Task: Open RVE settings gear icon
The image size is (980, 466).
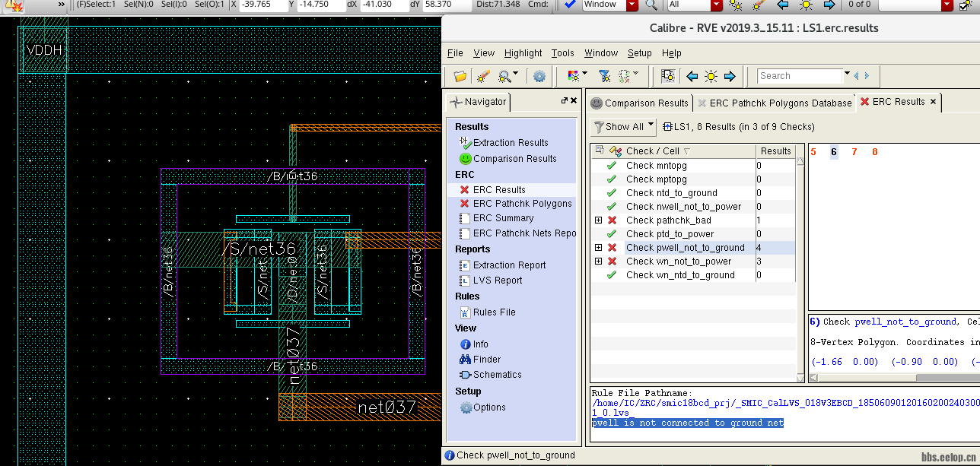Action: 539,76
